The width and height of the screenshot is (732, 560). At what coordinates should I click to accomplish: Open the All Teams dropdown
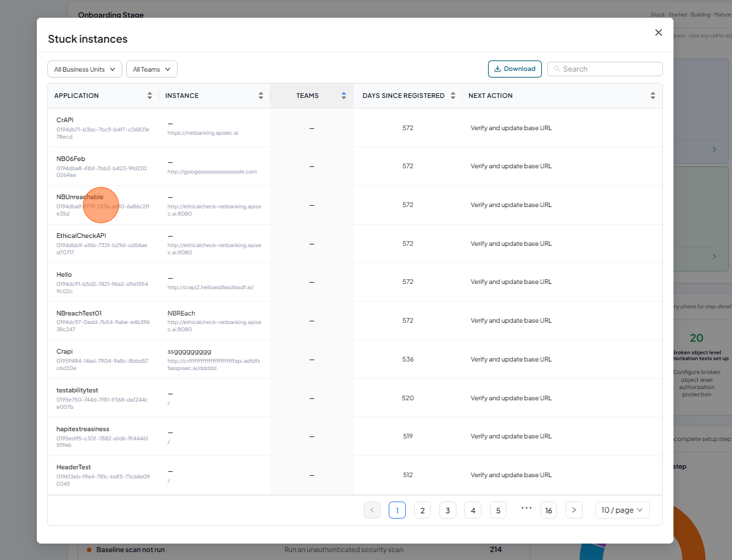[152, 69]
